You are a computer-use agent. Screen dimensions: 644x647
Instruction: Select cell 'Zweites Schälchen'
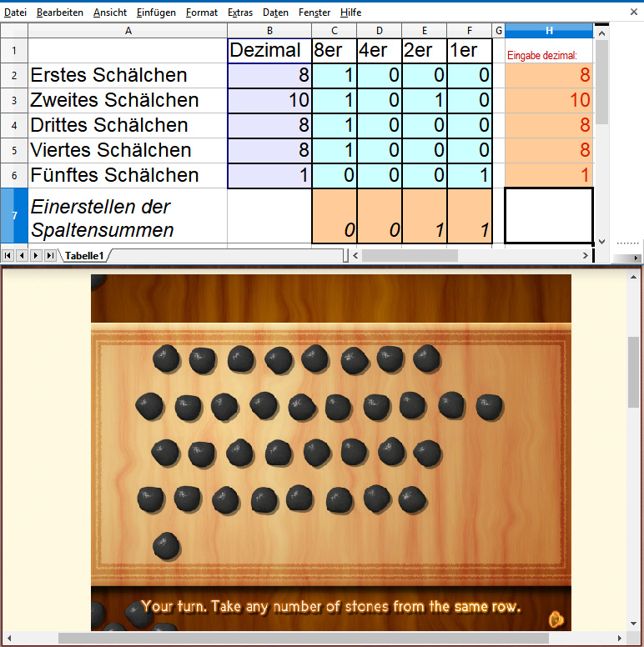128,100
